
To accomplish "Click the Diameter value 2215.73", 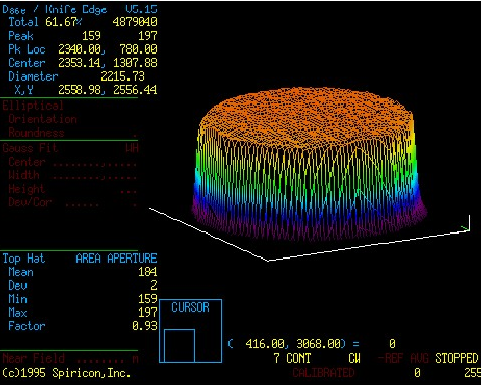I will click(x=123, y=77).
